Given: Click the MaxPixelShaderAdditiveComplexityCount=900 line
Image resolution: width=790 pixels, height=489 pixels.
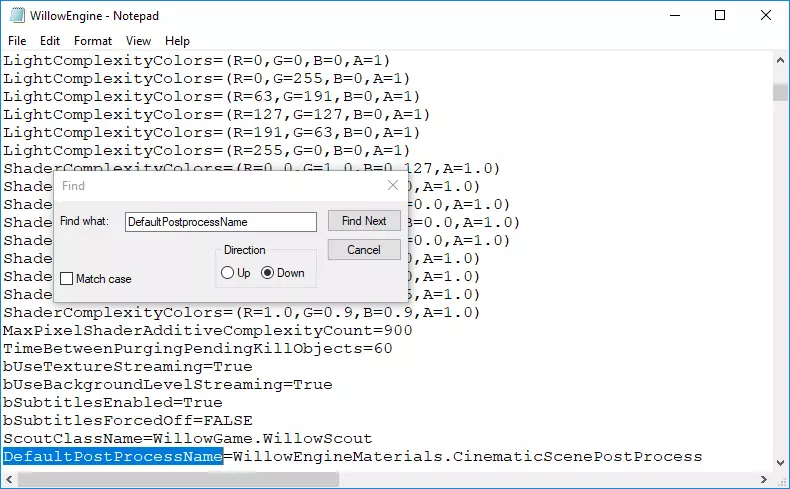Looking at the screenshot, I should [208, 330].
